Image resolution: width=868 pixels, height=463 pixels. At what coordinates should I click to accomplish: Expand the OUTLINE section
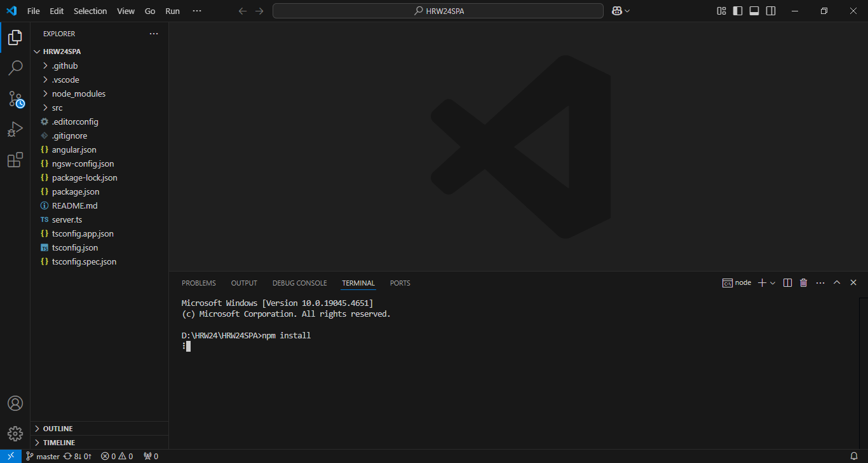click(x=57, y=429)
